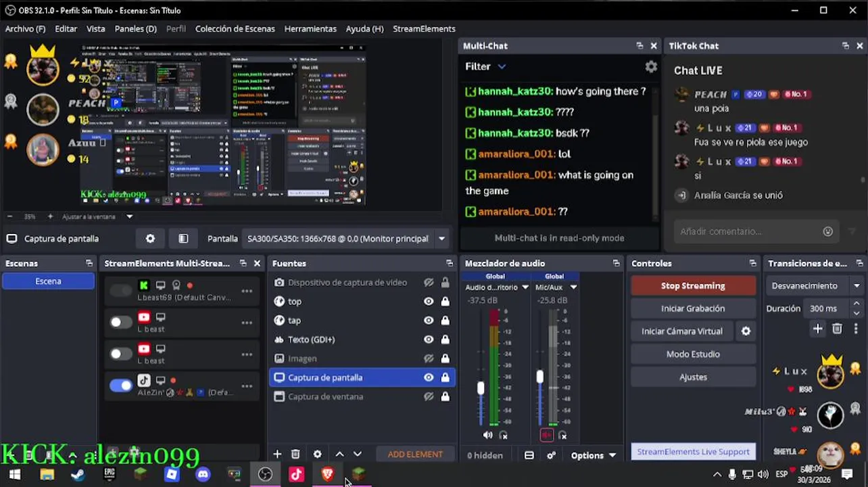Open virtual camera settings gear
868x487 pixels.
[x=746, y=331]
